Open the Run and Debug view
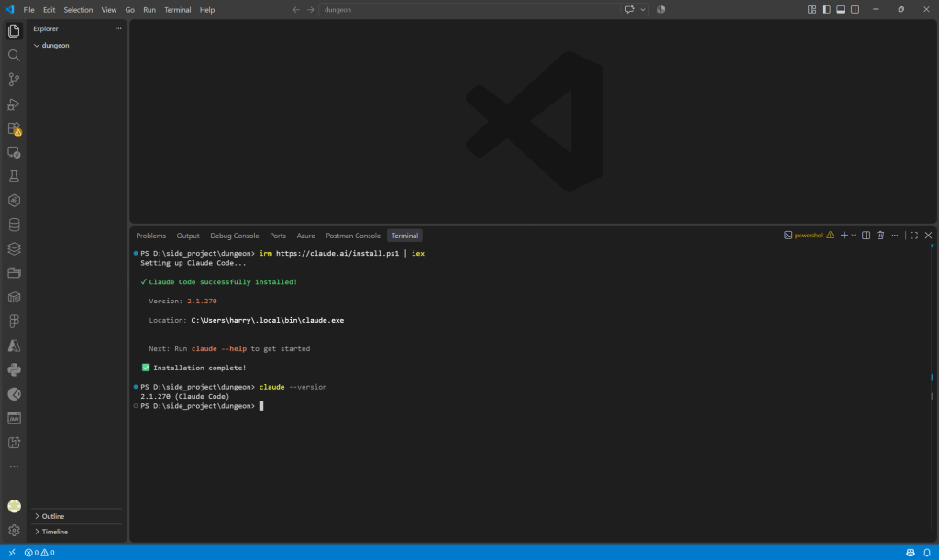 (x=14, y=104)
